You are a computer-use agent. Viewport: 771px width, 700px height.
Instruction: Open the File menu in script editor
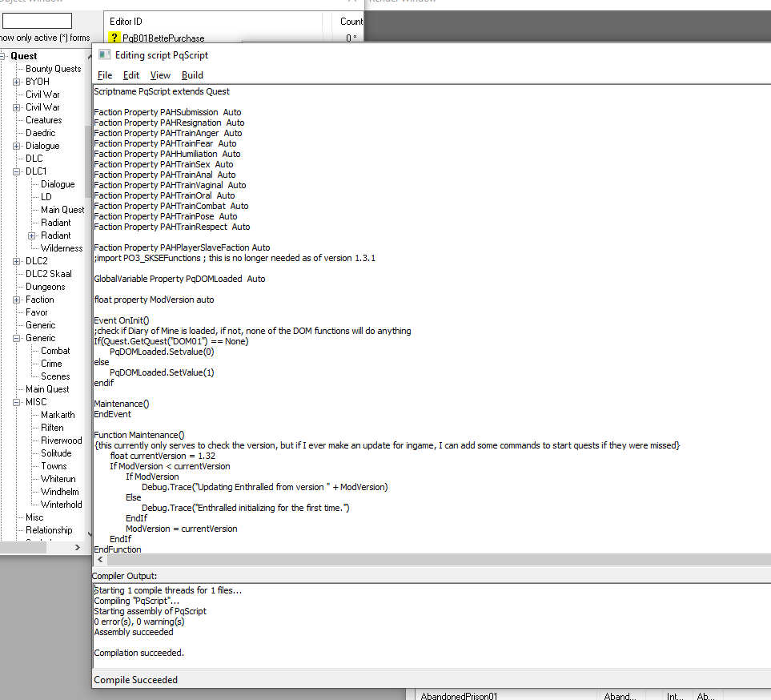[x=105, y=75]
